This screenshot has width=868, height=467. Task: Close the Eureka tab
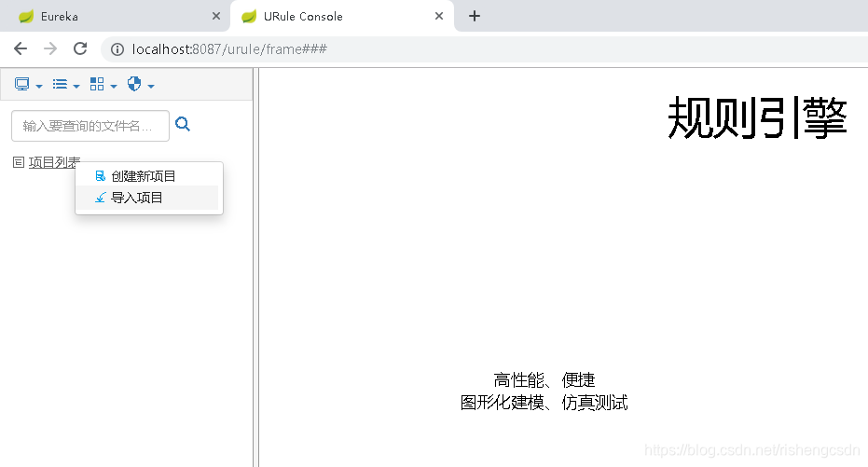pyautogui.click(x=216, y=16)
